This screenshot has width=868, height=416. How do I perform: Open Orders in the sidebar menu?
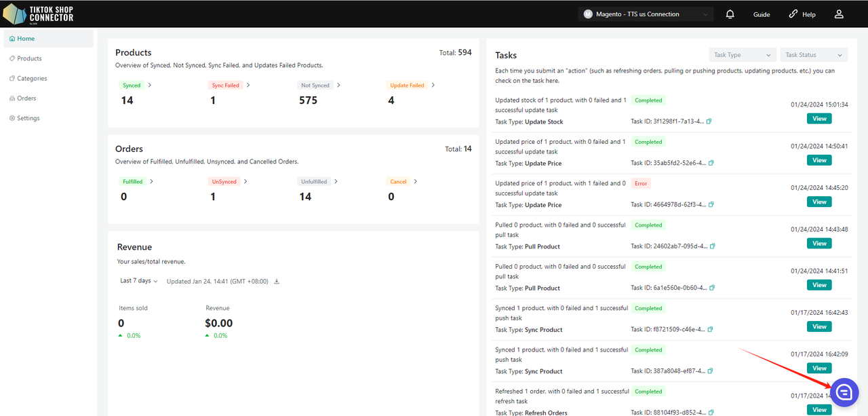26,98
